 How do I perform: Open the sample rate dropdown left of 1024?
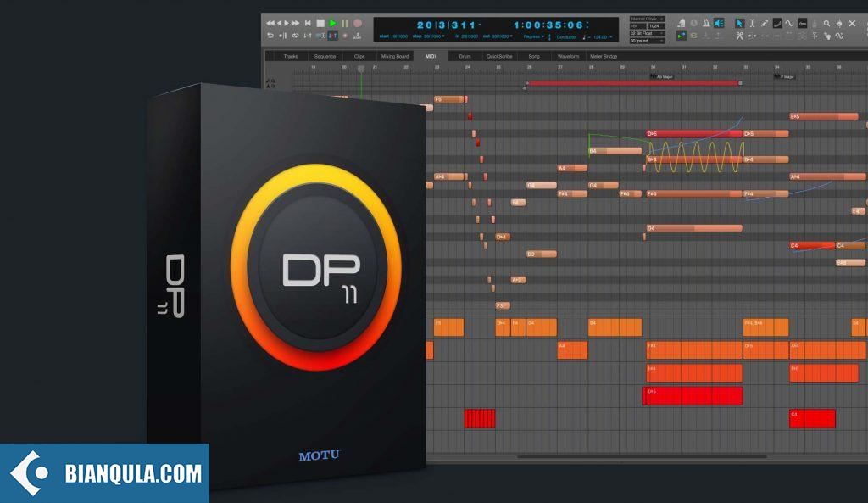(x=638, y=26)
